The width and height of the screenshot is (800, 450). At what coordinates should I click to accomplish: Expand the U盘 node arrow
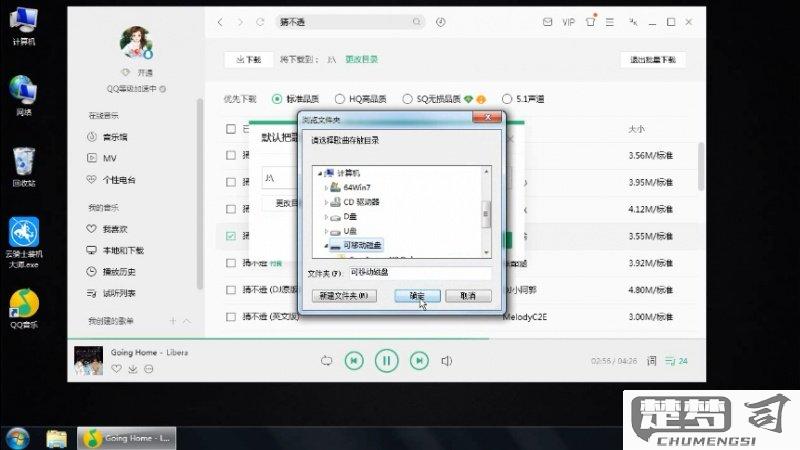pyautogui.click(x=326, y=231)
